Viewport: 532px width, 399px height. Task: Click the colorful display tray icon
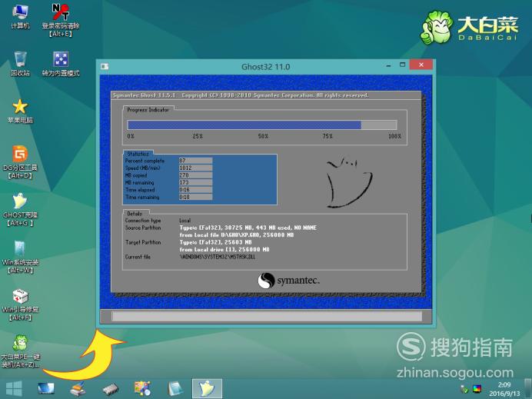(477, 389)
